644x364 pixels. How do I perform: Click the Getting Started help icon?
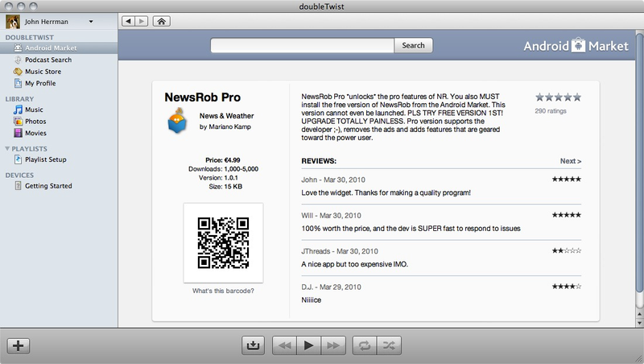18,186
